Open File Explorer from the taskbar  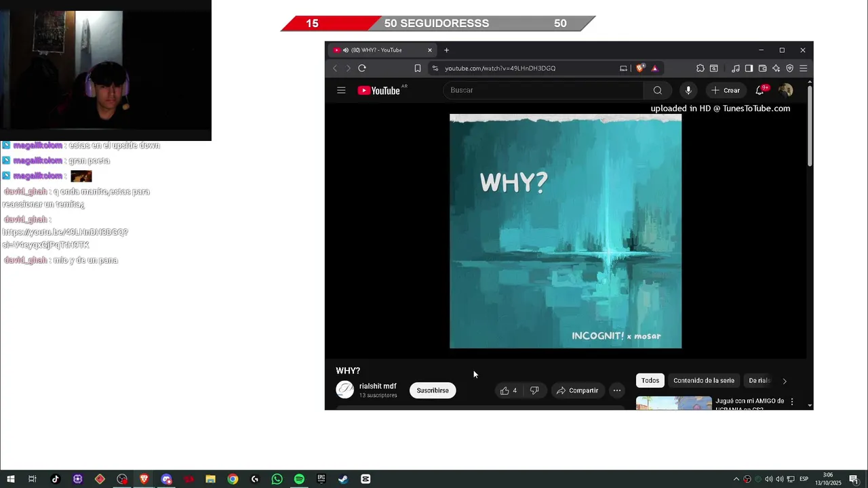click(210, 479)
